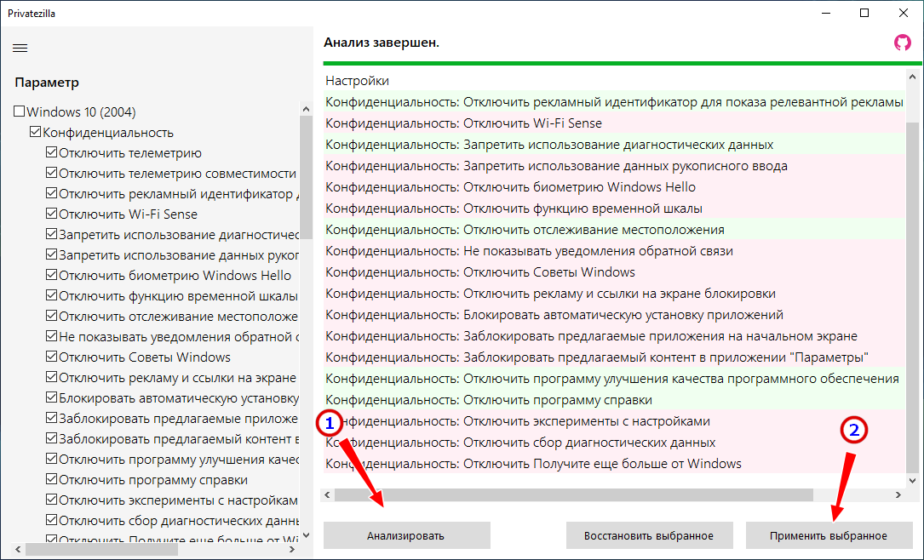Open the hamburger menu

click(x=20, y=49)
